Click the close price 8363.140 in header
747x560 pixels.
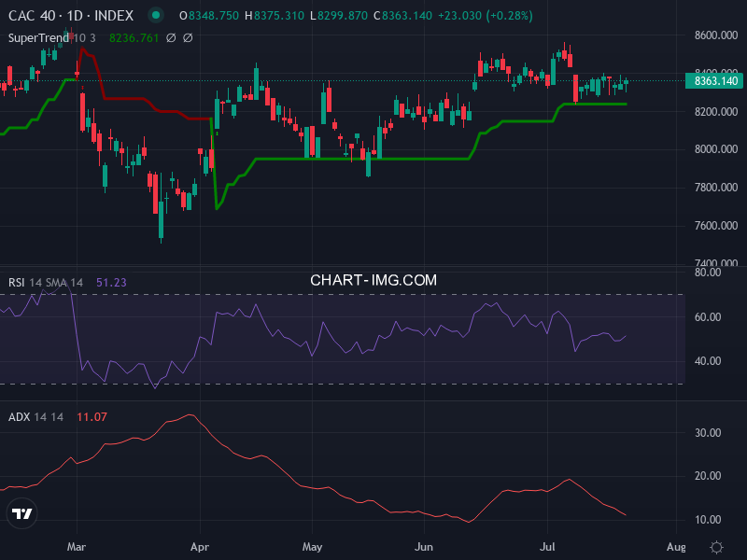pos(407,16)
